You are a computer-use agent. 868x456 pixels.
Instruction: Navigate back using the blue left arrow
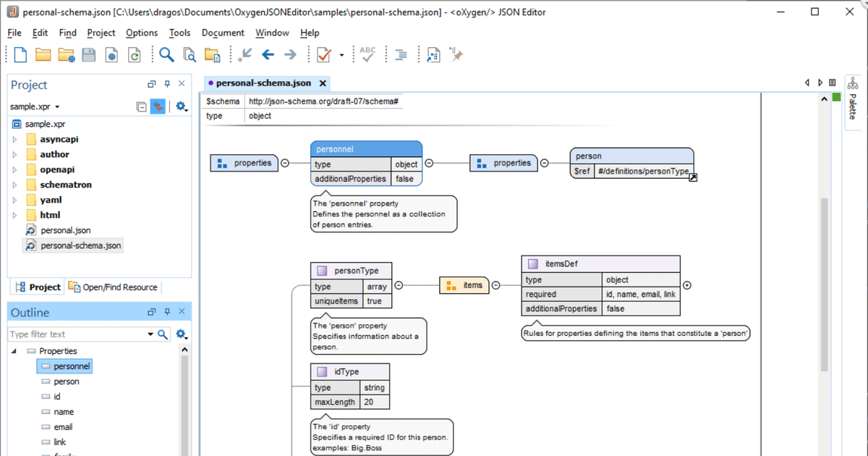pyautogui.click(x=268, y=54)
